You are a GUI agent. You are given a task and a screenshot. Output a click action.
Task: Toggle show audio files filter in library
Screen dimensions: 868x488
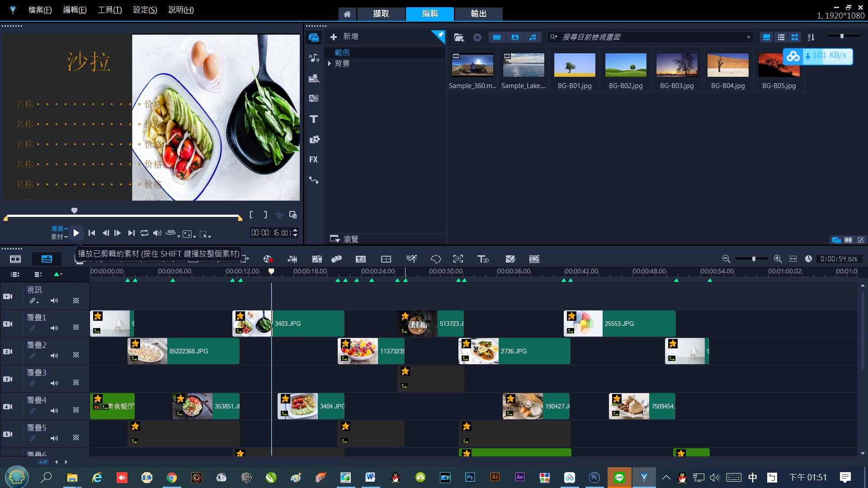[x=533, y=38]
